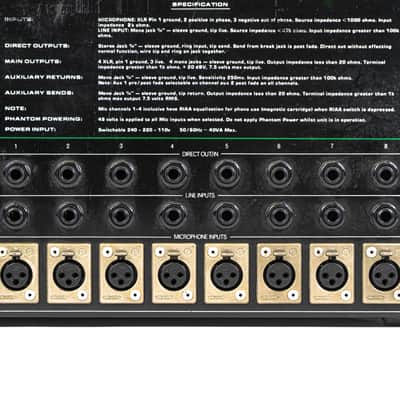Click the PHANTOM POWERING label
This screenshot has height=400, width=400.
pyautogui.click(x=43, y=119)
